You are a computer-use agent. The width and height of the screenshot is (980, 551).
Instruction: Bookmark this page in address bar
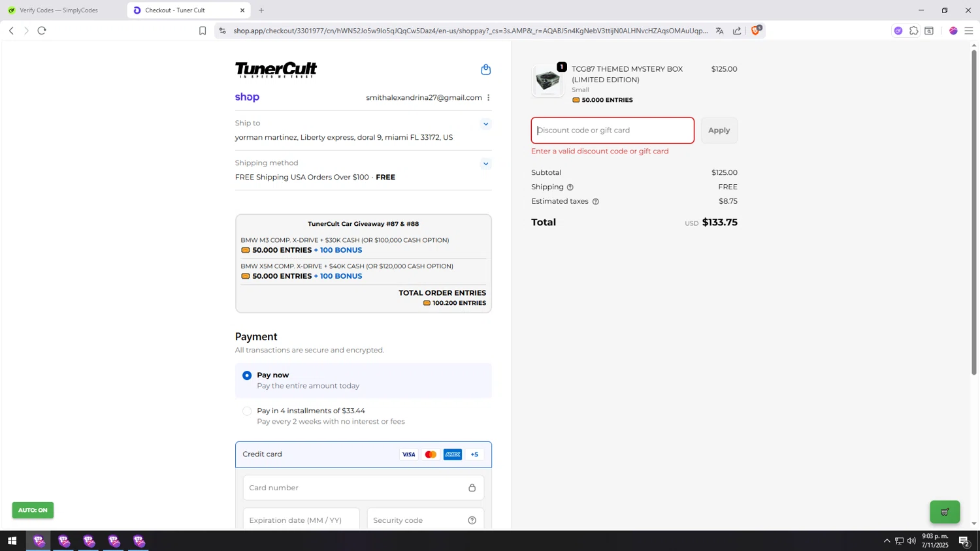pos(203,31)
